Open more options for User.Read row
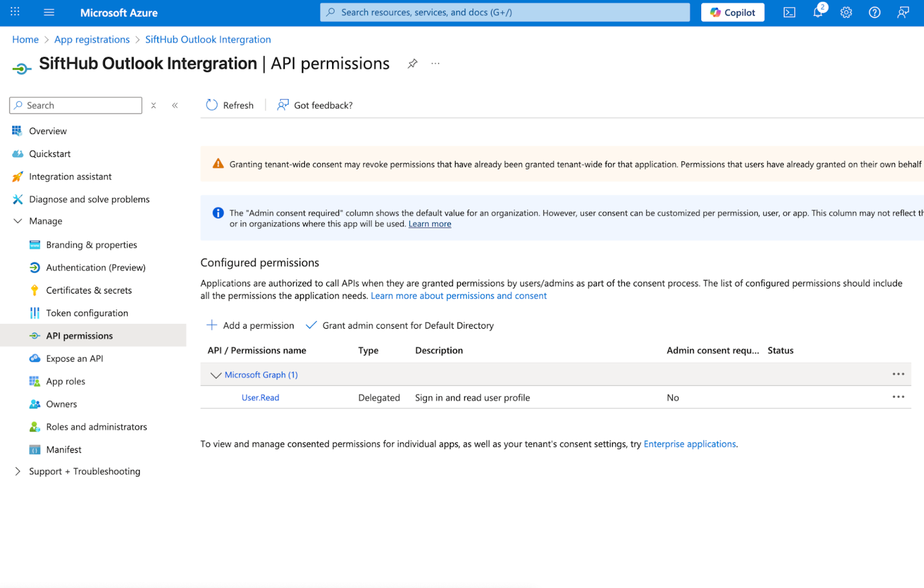 (898, 397)
